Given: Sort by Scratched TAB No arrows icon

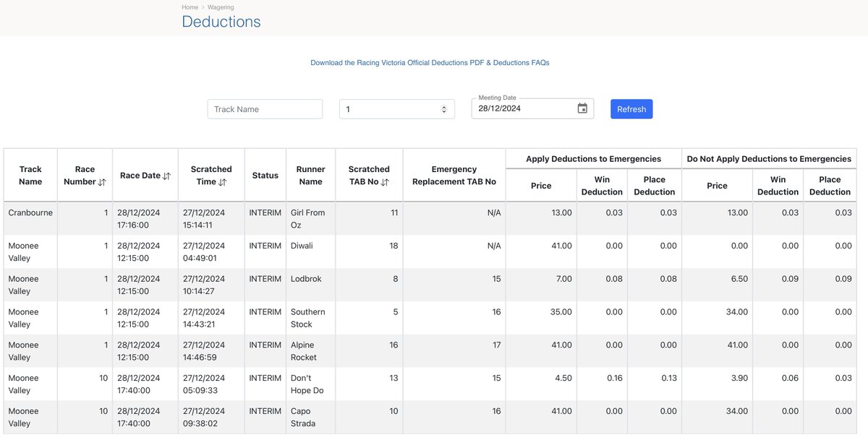Looking at the screenshot, I should tap(385, 182).
